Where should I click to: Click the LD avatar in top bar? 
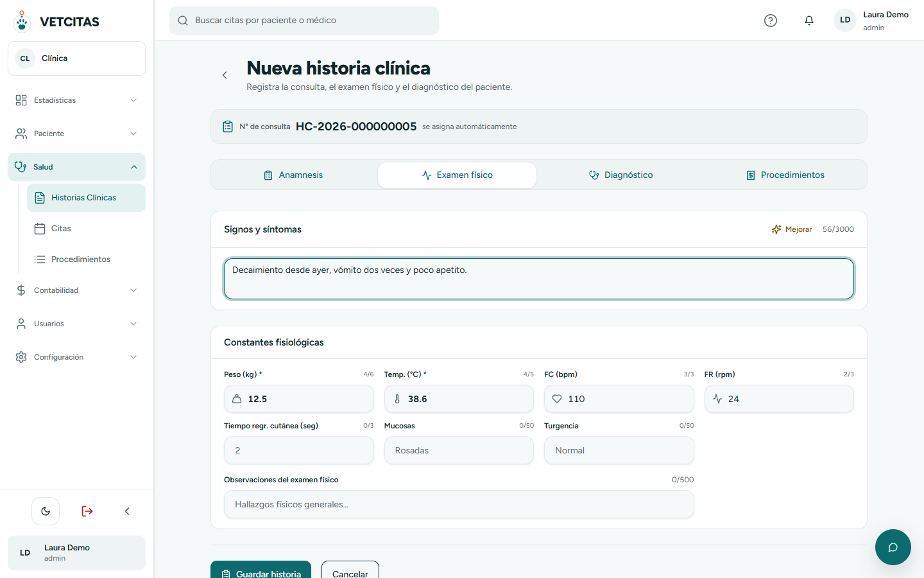[x=845, y=20]
